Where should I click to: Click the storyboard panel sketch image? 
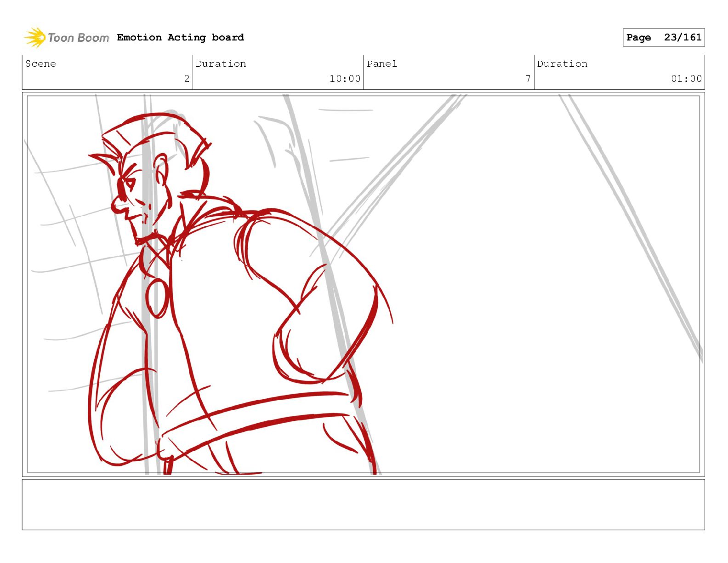[364, 284]
